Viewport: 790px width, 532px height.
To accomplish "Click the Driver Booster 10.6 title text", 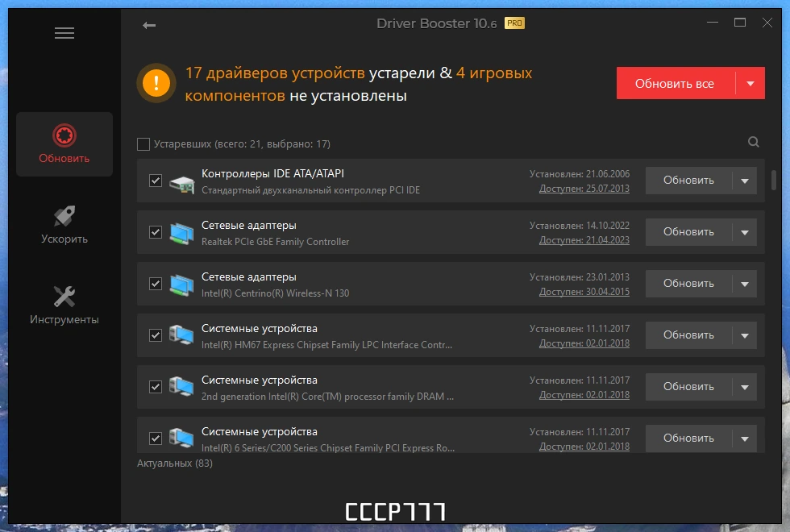I will (x=436, y=23).
